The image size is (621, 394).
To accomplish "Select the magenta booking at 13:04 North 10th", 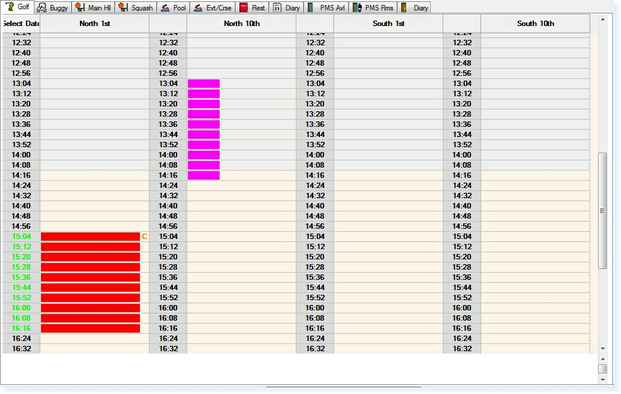I will click(204, 84).
